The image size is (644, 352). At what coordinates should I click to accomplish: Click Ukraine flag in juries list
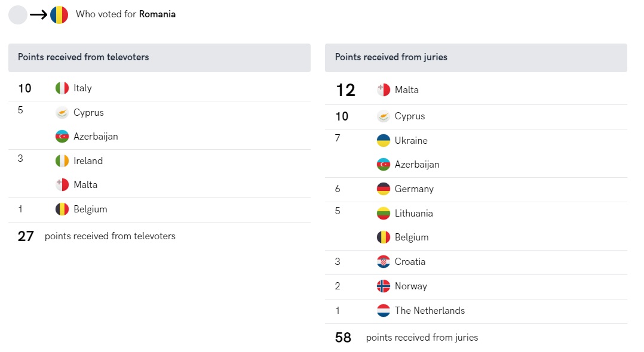[384, 141]
